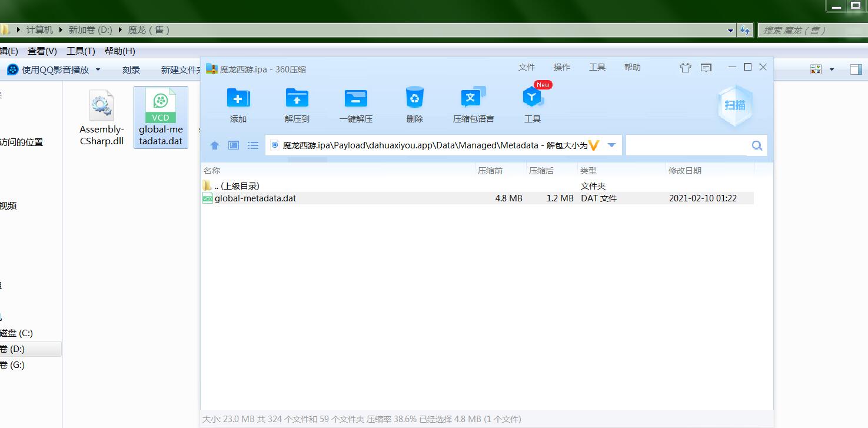Open the Explorer view options dropdown arrow
The height and width of the screenshot is (428, 868).
point(832,69)
